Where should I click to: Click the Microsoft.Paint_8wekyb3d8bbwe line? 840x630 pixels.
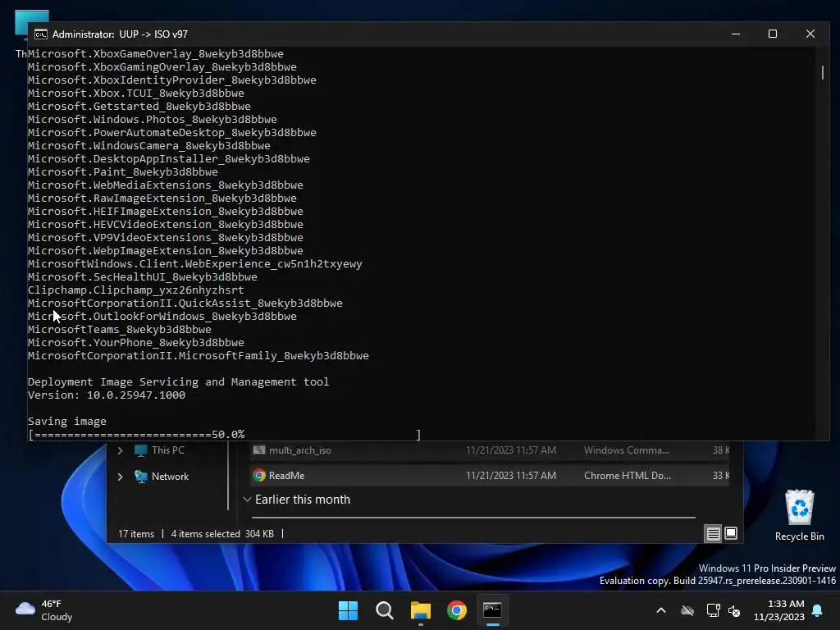(123, 172)
